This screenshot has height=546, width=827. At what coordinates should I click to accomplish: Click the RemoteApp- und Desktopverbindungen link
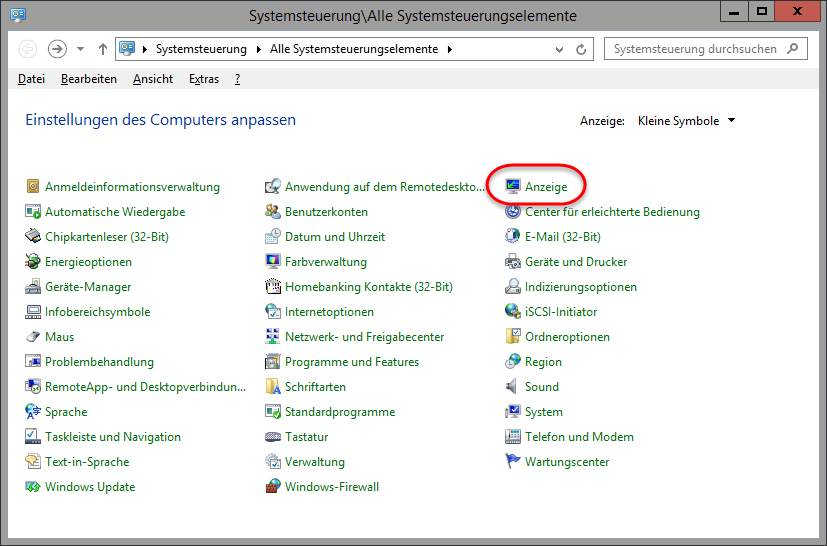(x=145, y=387)
